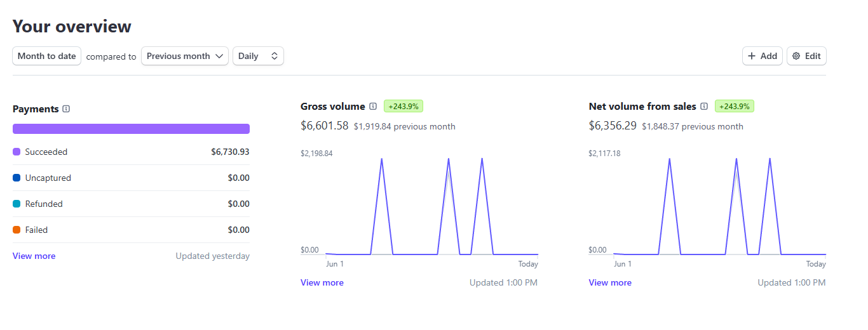
Task: Click the Gross volume info icon
Action: [373, 107]
